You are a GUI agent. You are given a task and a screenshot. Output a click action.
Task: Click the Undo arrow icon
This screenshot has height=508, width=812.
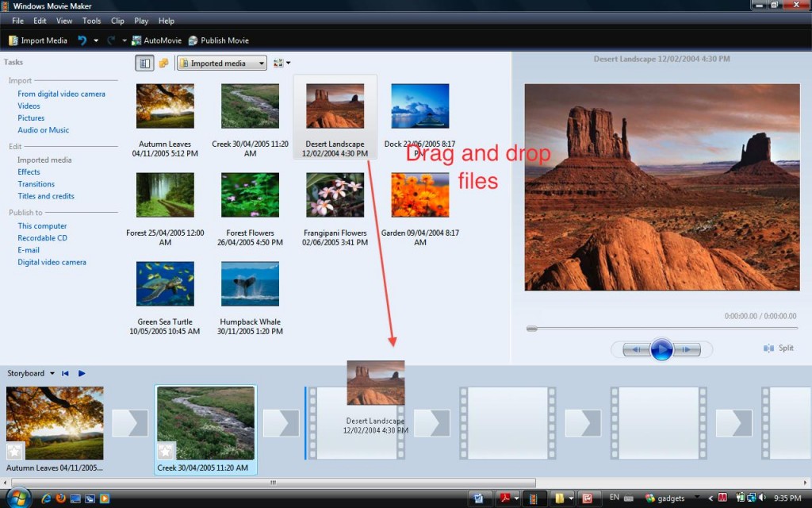82,40
